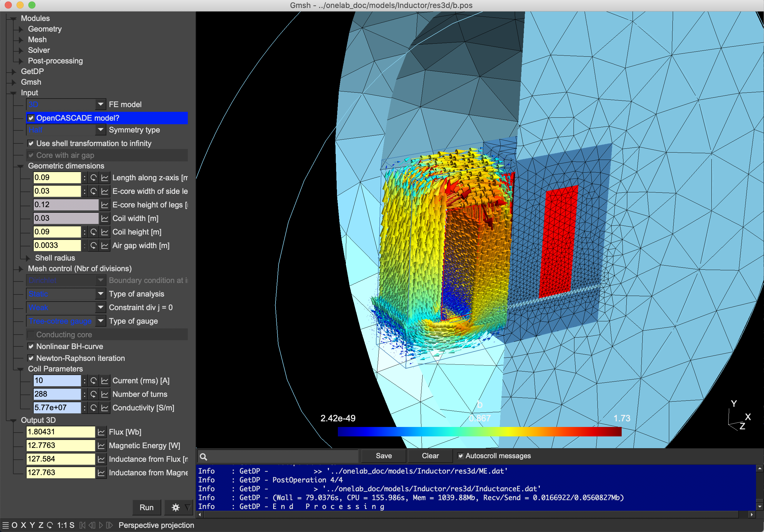The image size is (764, 532).
Task: Click the current rms reset icon
Action: [x=92, y=381]
